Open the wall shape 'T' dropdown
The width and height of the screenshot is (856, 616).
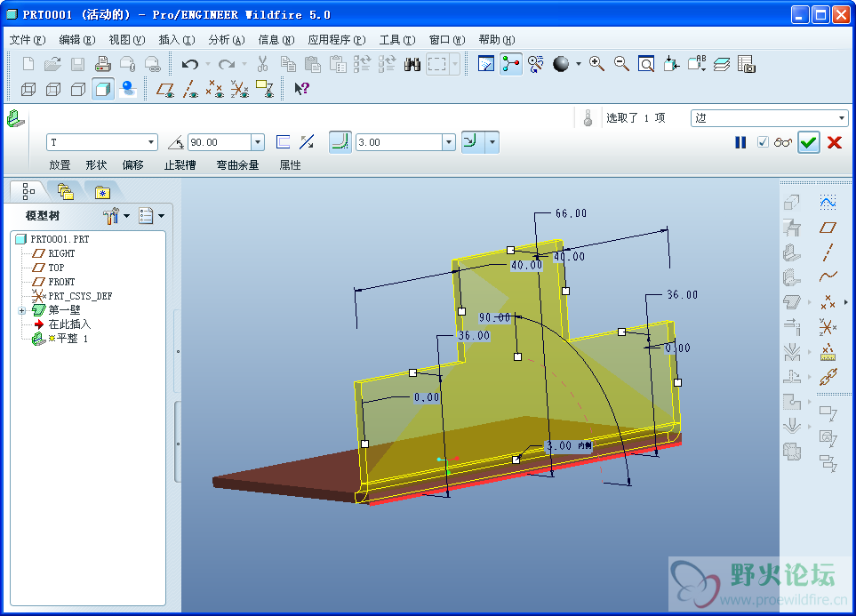click(151, 142)
